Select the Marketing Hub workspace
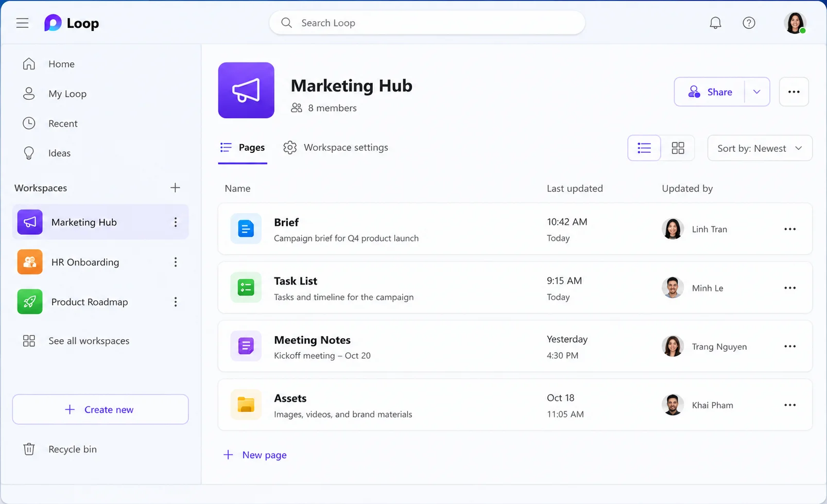 pos(100,222)
